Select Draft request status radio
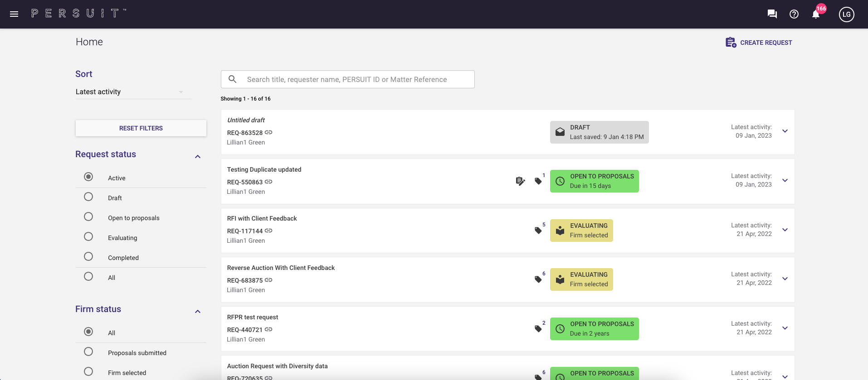The image size is (868, 380). (x=88, y=197)
